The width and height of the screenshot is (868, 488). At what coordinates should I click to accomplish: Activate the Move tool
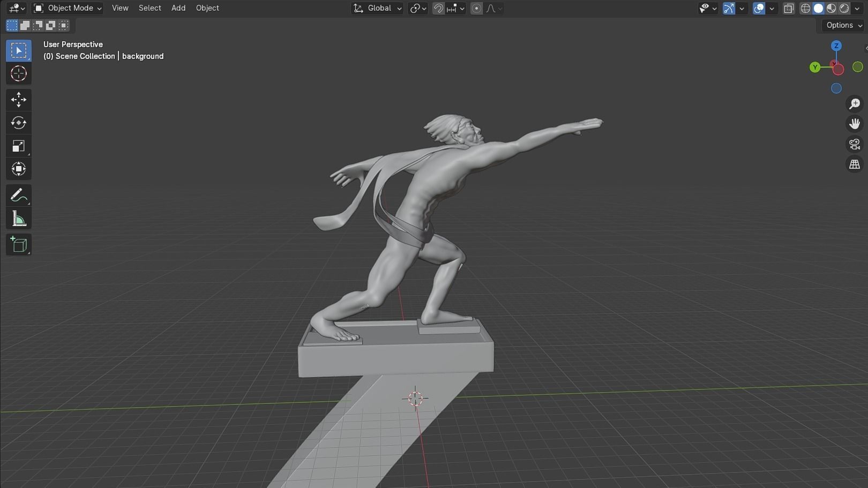point(19,100)
